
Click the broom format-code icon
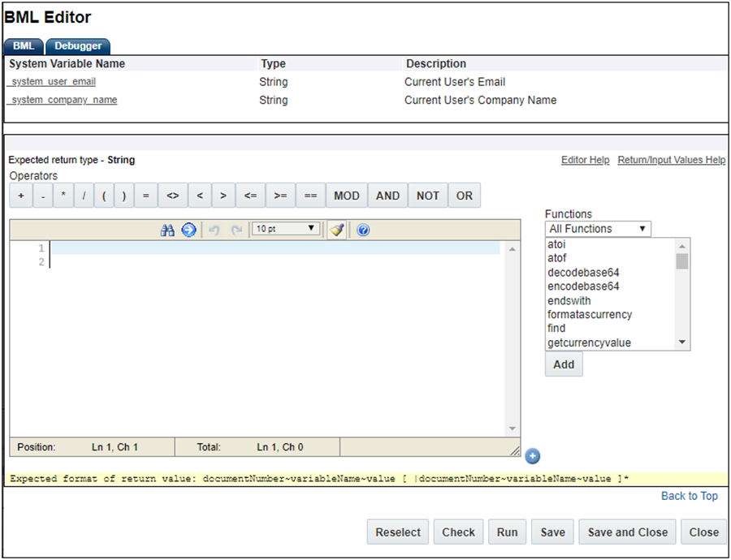(336, 230)
